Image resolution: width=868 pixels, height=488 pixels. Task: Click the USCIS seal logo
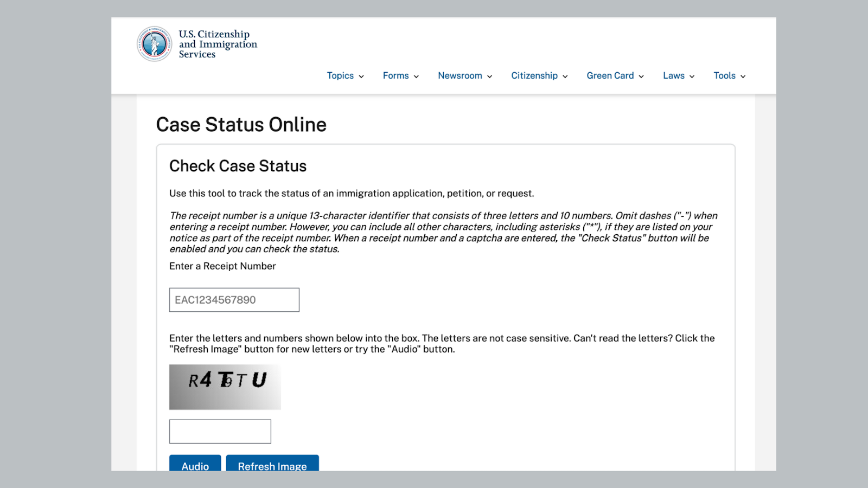pyautogui.click(x=155, y=44)
